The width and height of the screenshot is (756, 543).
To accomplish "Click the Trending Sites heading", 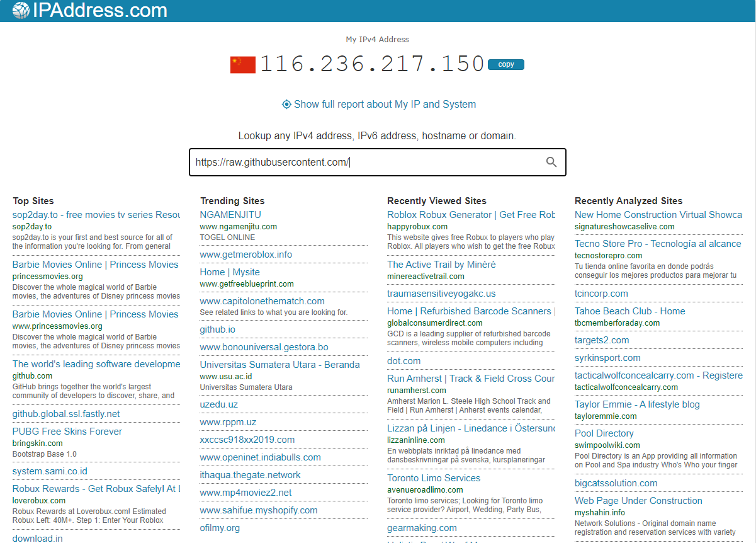I will tap(232, 201).
